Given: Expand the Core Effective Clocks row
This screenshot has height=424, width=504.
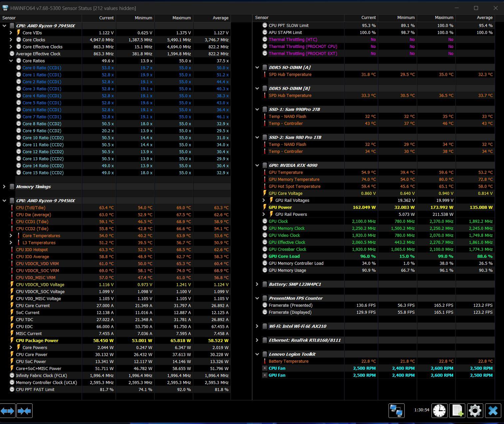Looking at the screenshot, I should pyautogui.click(x=11, y=47).
